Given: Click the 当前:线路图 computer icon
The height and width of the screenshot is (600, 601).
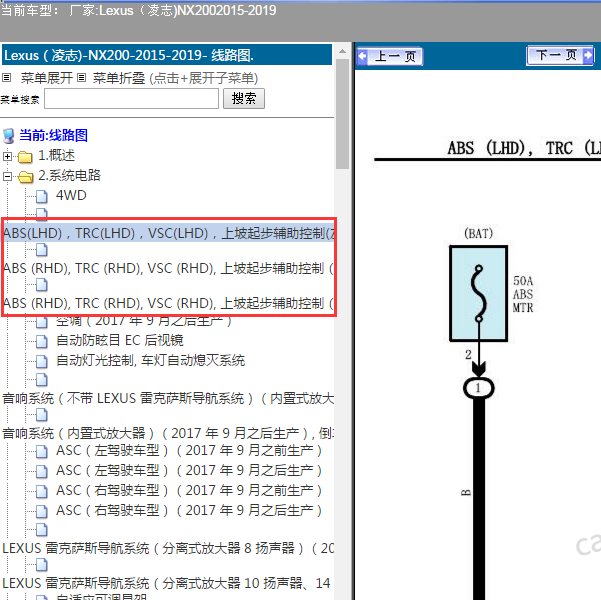Looking at the screenshot, I should coord(8,136).
